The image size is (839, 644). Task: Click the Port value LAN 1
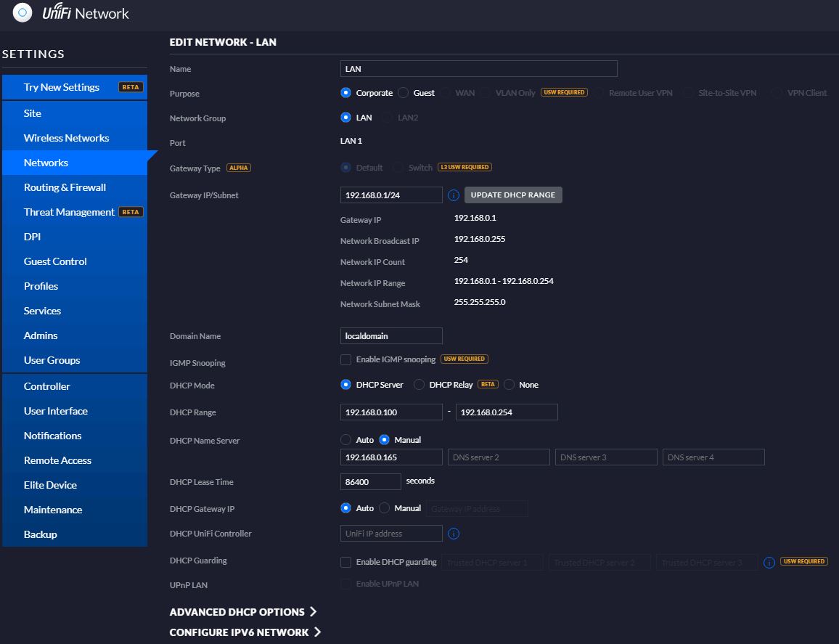pos(351,141)
